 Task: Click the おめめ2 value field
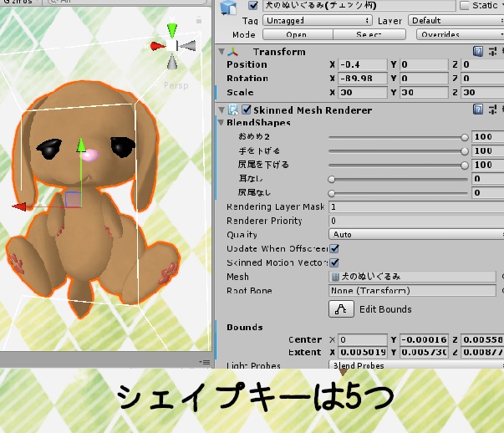coord(487,137)
